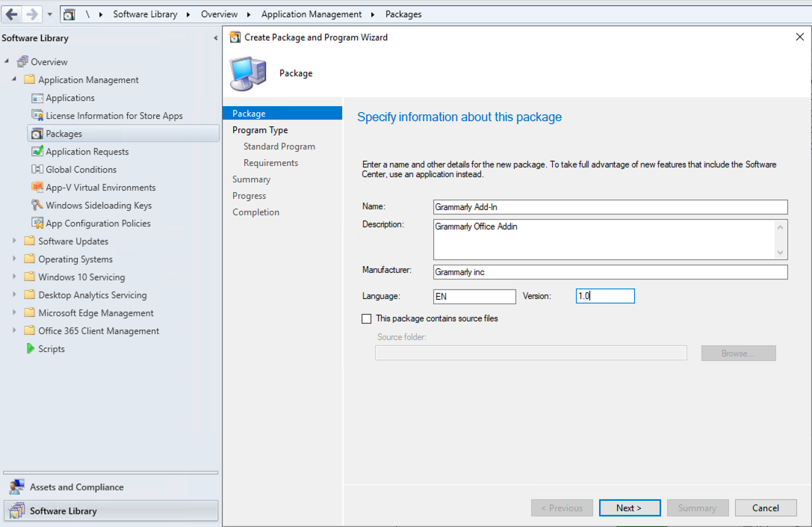
Task: Click the Package computer graphic in wizard header
Action: [248, 73]
